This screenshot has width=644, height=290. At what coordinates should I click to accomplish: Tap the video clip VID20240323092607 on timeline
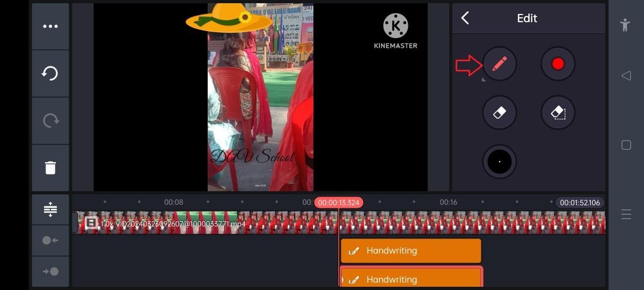(x=204, y=222)
